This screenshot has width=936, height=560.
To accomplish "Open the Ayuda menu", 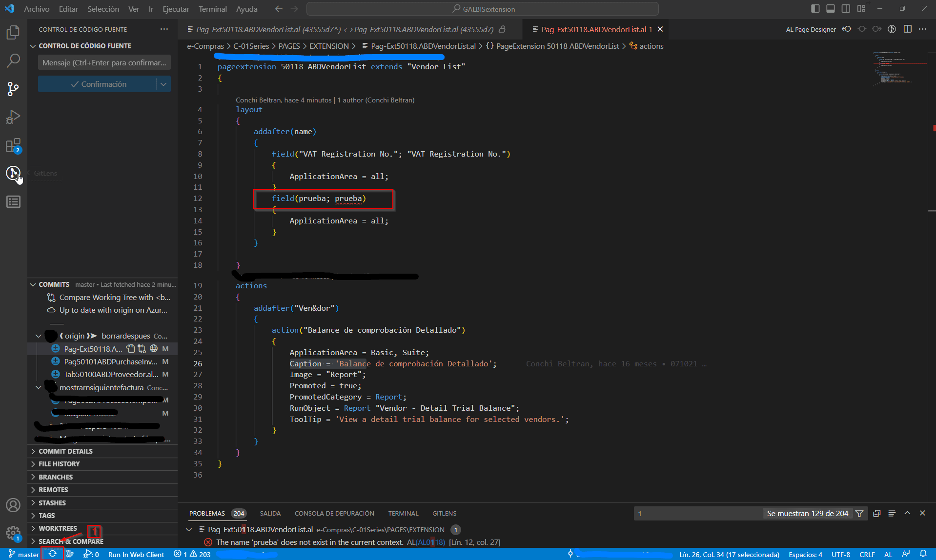I will tap(247, 9).
